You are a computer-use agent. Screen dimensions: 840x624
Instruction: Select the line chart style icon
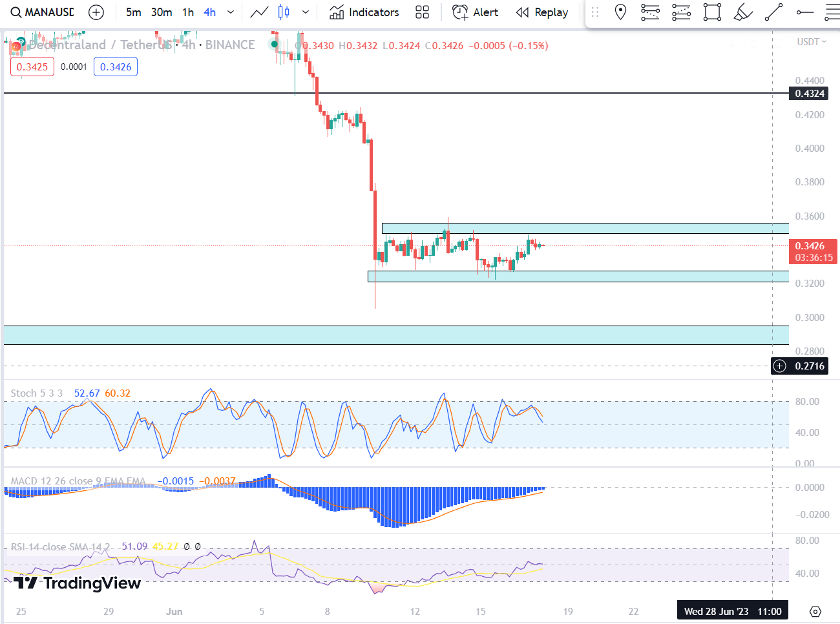pos(259,12)
